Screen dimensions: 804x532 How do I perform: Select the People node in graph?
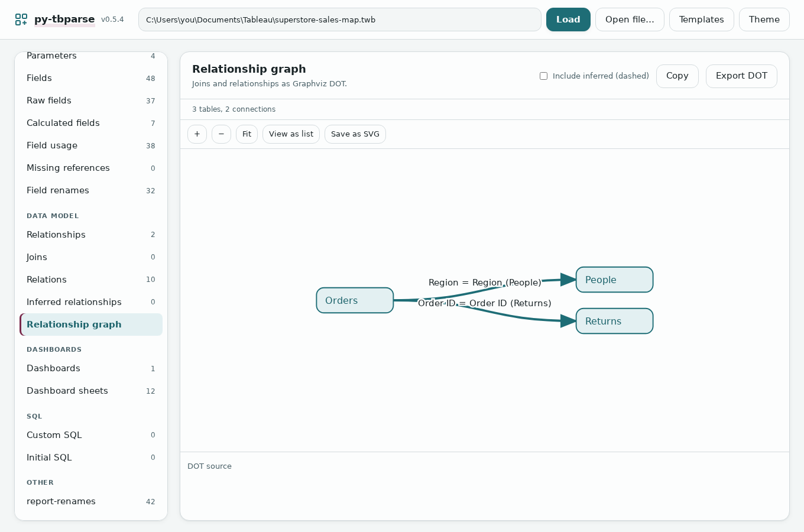(x=614, y=280)
